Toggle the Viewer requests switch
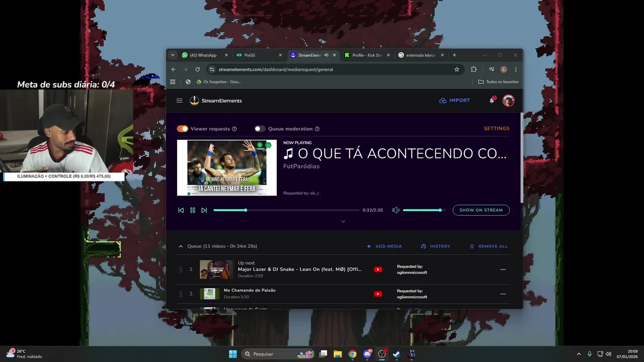Screen dimensions: 644x362 point(182,129)
